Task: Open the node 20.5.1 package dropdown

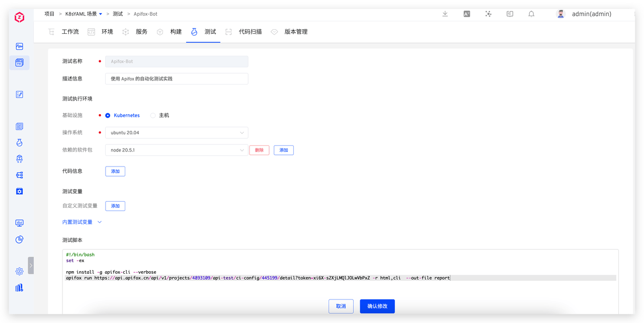Action: [176, 150]
